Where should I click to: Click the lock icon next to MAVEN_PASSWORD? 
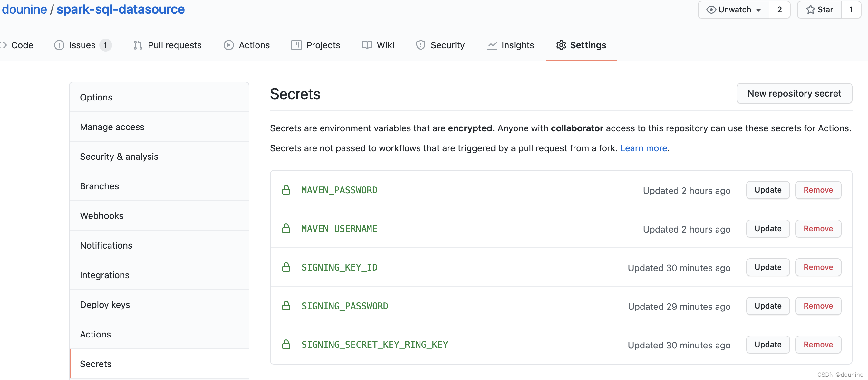(x=285, y=190)
